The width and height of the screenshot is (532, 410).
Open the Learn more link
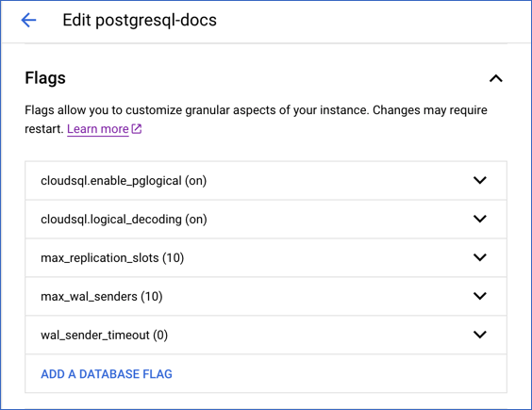coord(98,129)
